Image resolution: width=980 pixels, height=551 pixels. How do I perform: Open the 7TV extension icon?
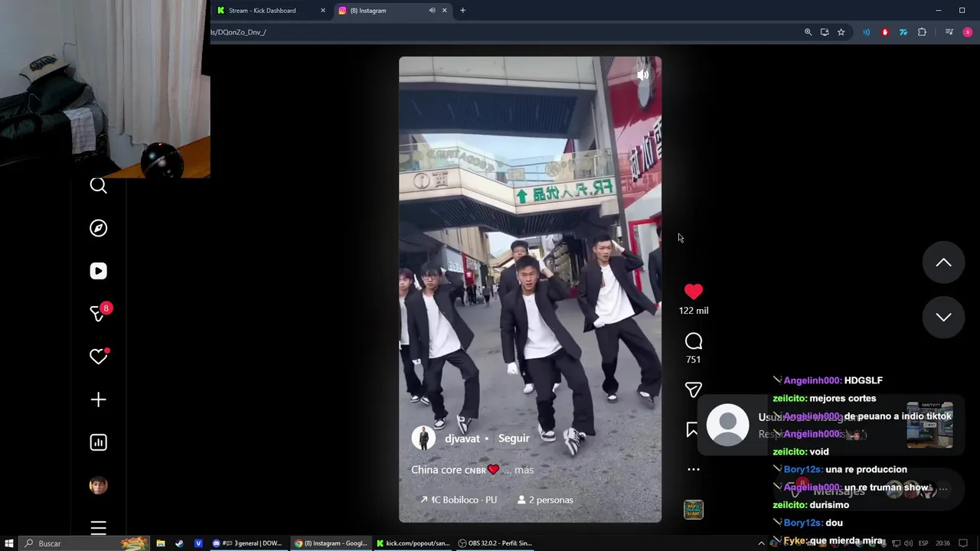tap(903, 32)
